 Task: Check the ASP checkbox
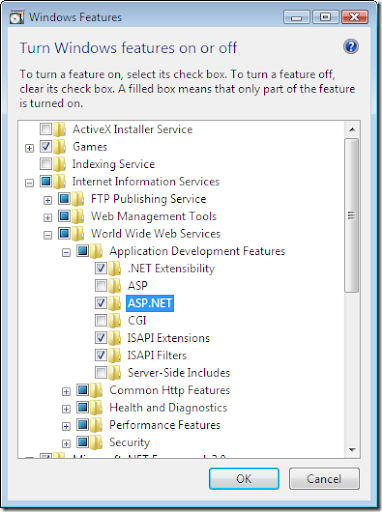tap(101, 285)
